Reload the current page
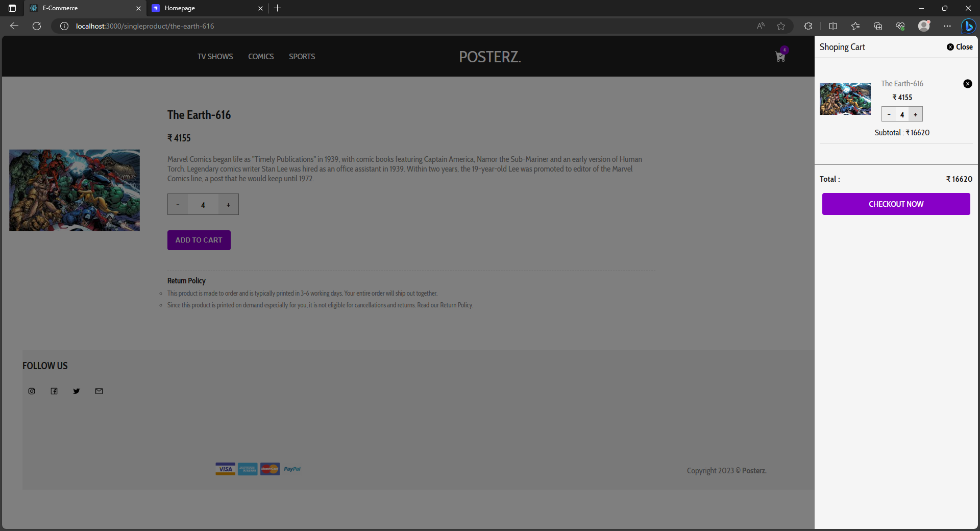Screen dimensions: 980x531 click(36, 26)
